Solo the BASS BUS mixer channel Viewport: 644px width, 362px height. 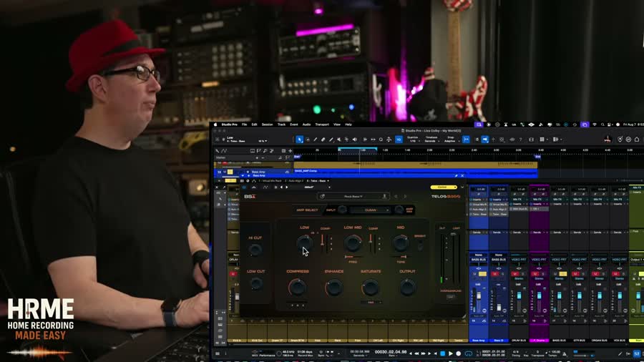coord(563,274)
